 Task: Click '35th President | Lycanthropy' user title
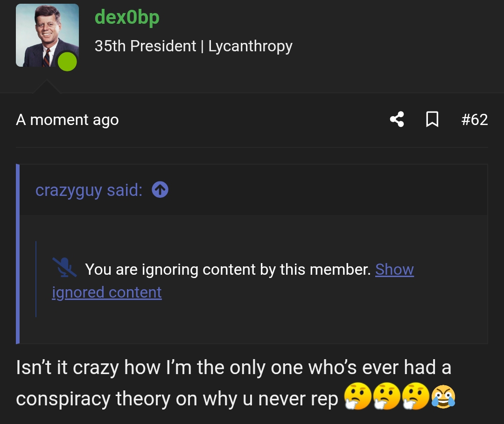tap(194, 46)
